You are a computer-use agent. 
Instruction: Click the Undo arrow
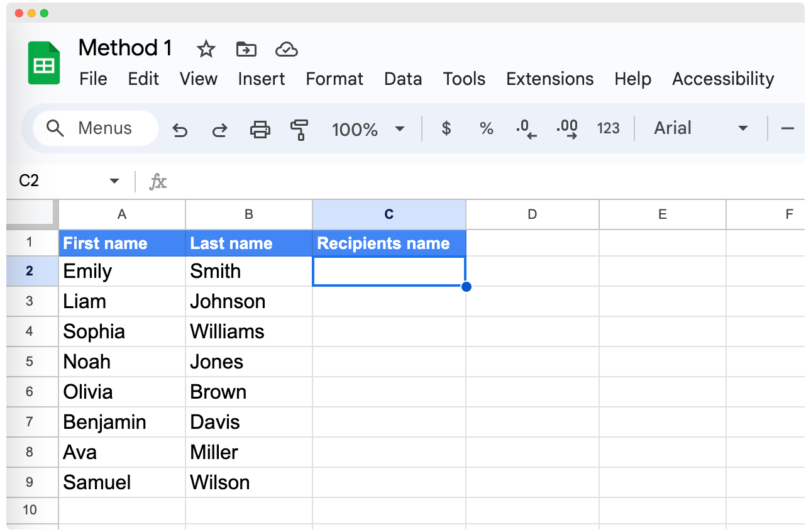(180, 130)
